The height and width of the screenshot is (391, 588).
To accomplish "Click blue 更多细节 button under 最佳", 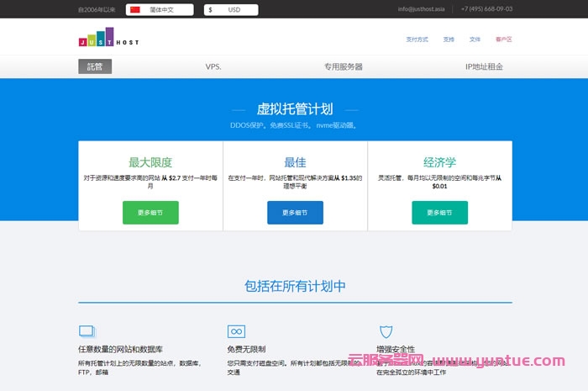I will 295,213.
